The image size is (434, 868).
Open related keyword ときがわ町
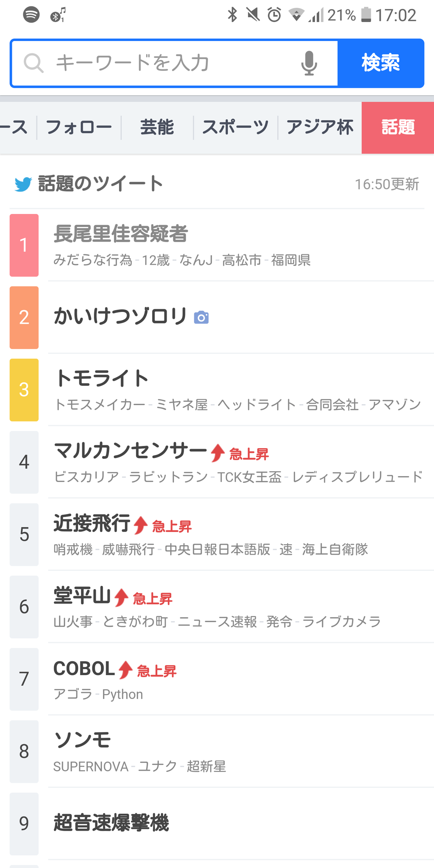tap(135, 622)
